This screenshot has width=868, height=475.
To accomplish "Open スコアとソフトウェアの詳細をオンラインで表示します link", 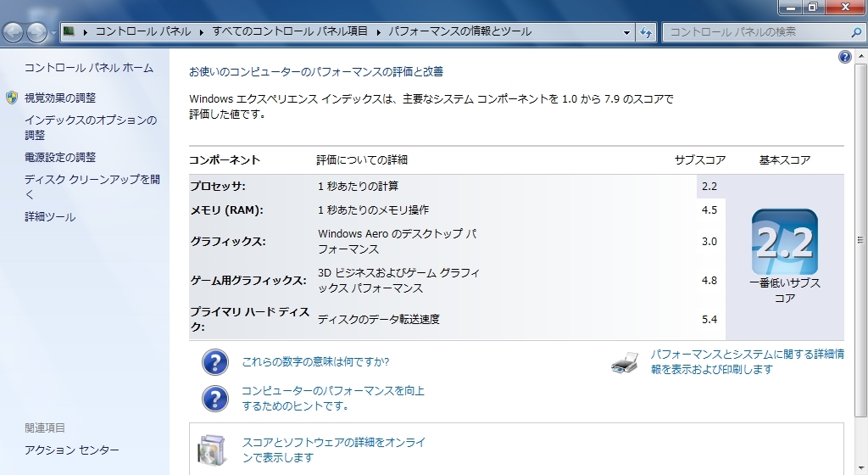I will (334, 450).
